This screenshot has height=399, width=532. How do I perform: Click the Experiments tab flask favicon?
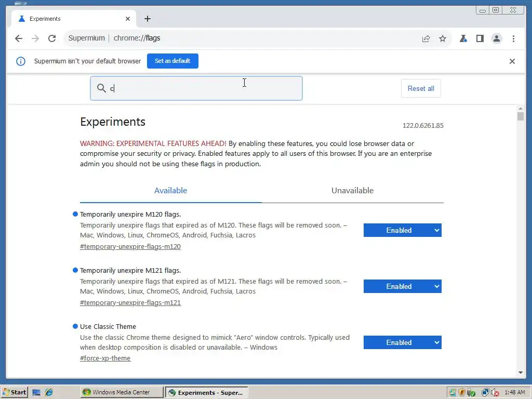(22, 19)
